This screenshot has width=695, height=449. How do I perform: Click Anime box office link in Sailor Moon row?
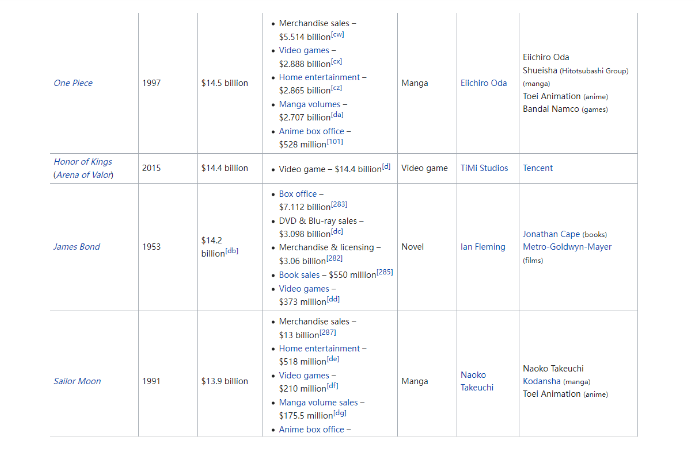point(311,429)
